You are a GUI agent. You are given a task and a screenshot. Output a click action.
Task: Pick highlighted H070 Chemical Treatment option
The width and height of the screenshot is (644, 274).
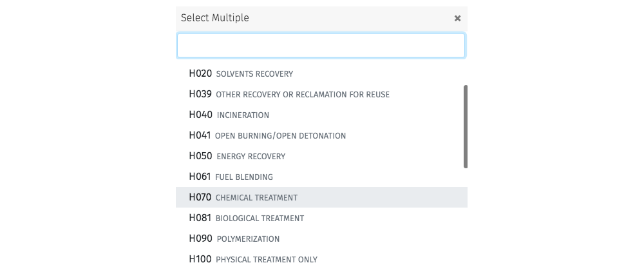click(x=321, y=197)
